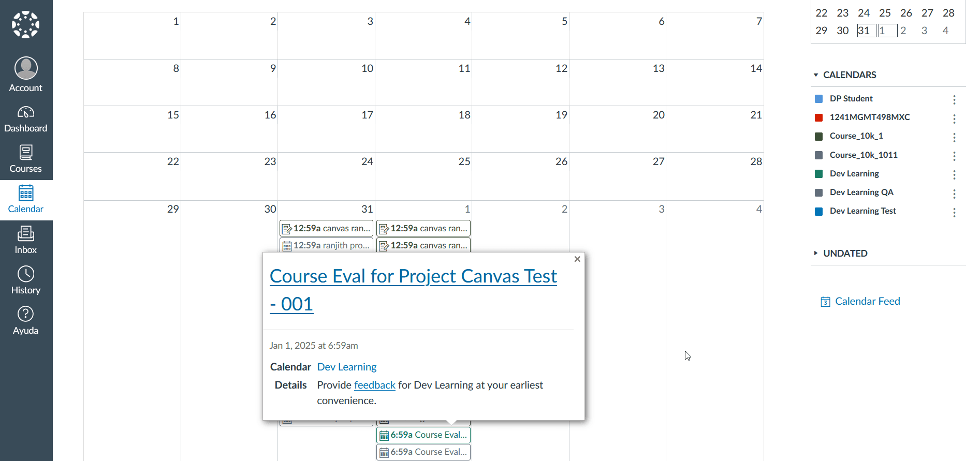Collapse the CALENDARS section
980x461 pixels.
845,75
